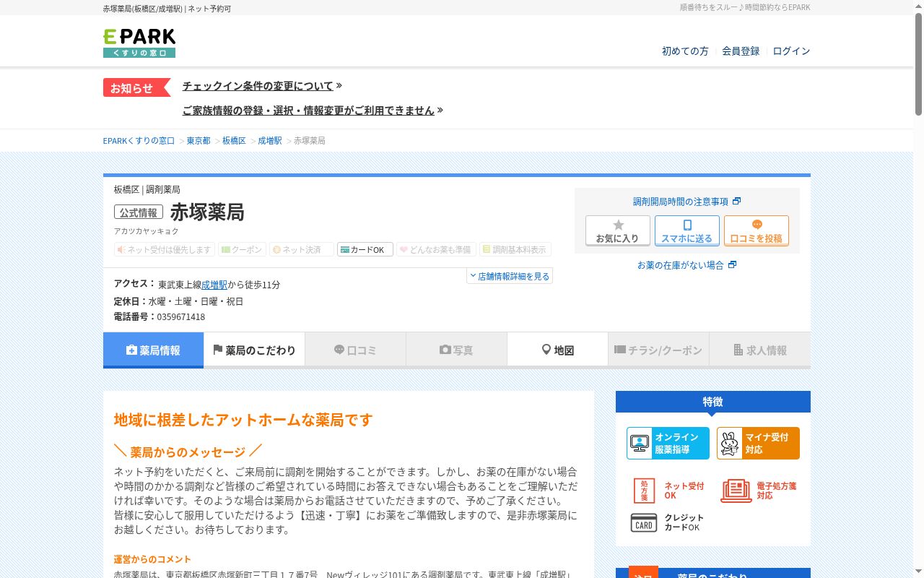Click the どんなお薬も準備 badge

click(436, 249)
